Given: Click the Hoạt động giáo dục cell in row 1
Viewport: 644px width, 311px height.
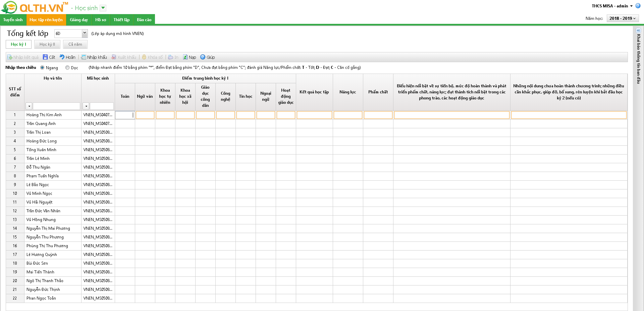Looking at the screenshot, I should click(286, 115).
